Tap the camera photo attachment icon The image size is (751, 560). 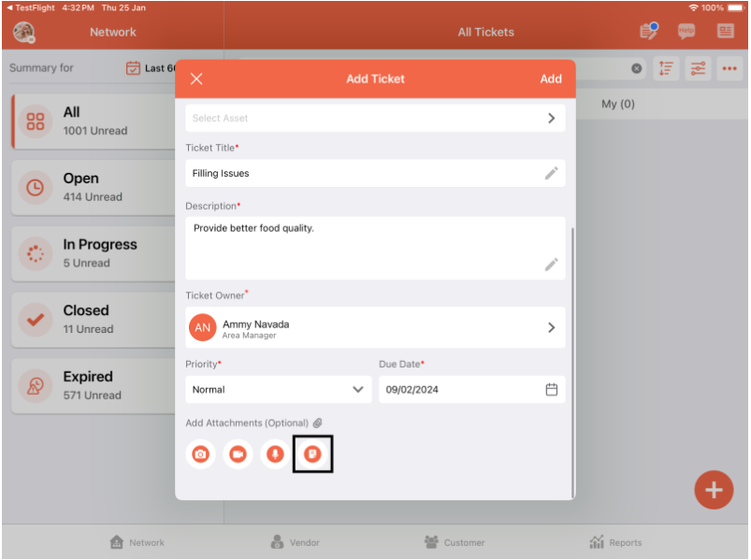pyautogui.click(x=200, y=454)
